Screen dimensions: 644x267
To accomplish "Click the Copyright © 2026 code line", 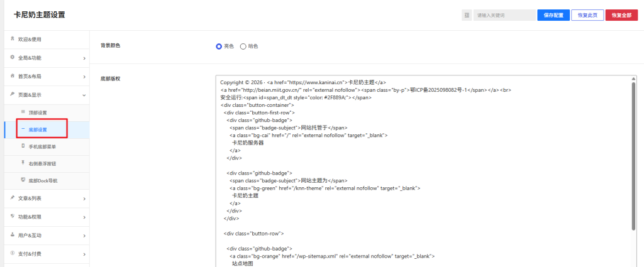I will tap(303, 82).
